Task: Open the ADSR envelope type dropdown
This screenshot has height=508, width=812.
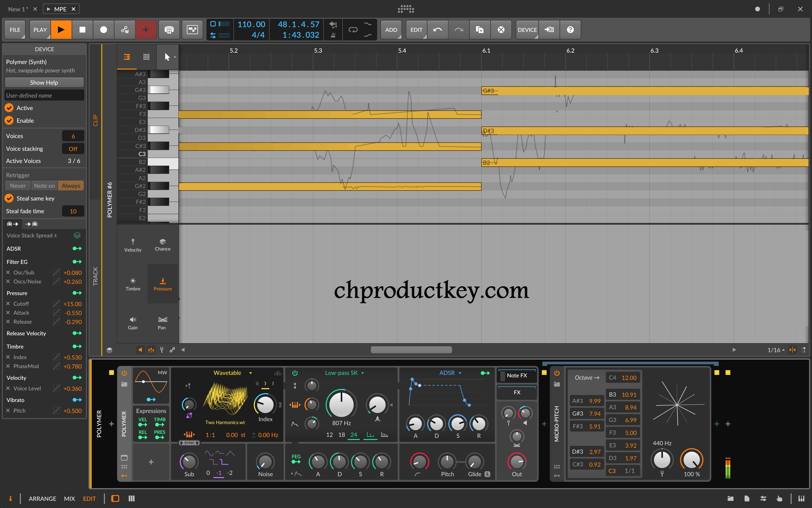Action: pyautogui.click(x=450, y=373)
